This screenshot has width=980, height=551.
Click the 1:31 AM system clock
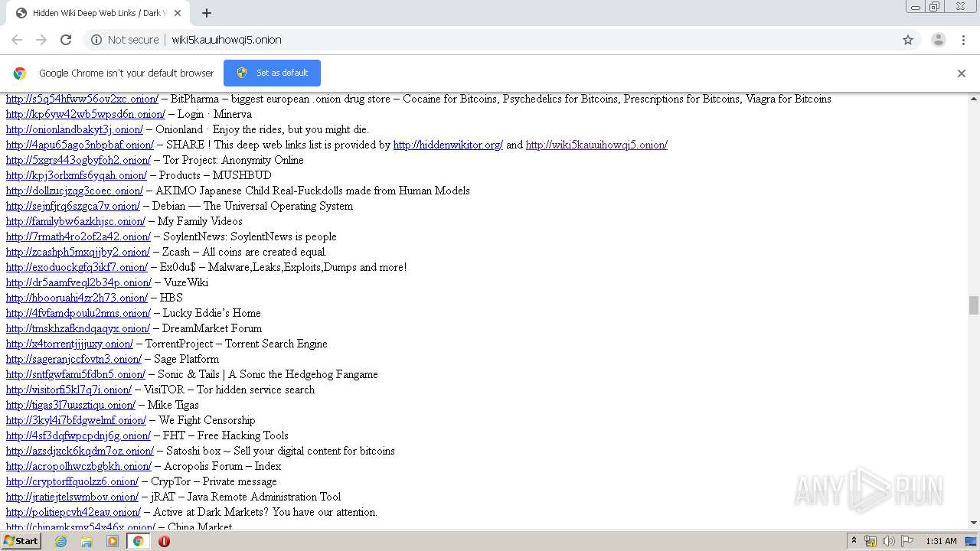point(941,541)
